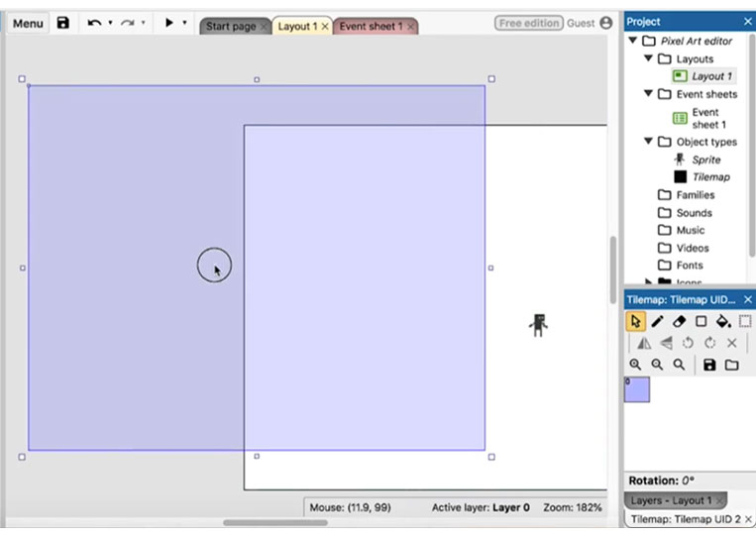This screenshot has height=536, width=756.
Task: Click the rotate tile counter-clockwise icon
Action: pos(688,343)
